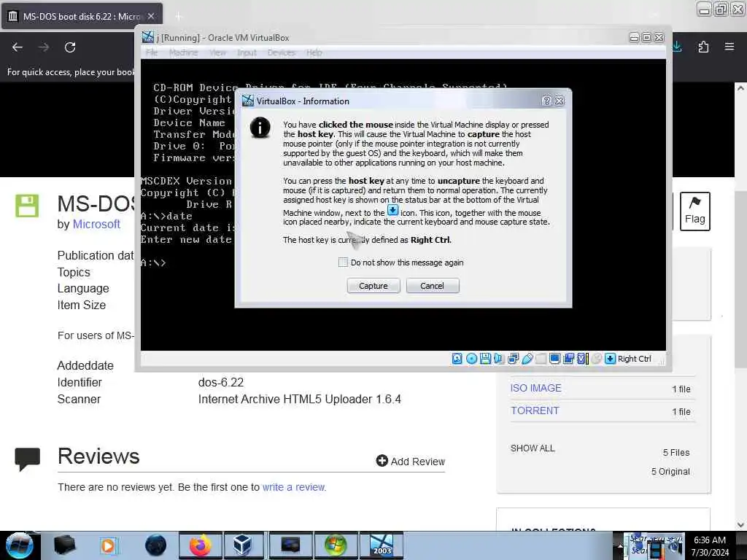The image size is (747, 560).
Task: Click the host key arrow icon beside Right Ctrl
Action: (x=610, y=359)
